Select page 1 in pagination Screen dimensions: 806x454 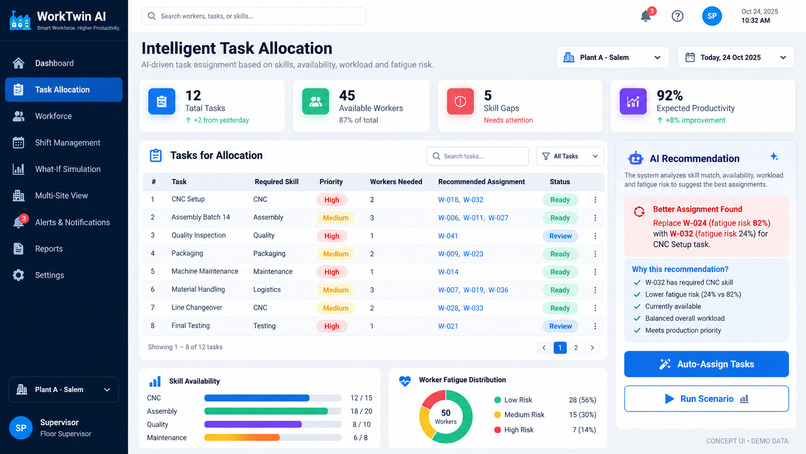(x=560, y=348)
